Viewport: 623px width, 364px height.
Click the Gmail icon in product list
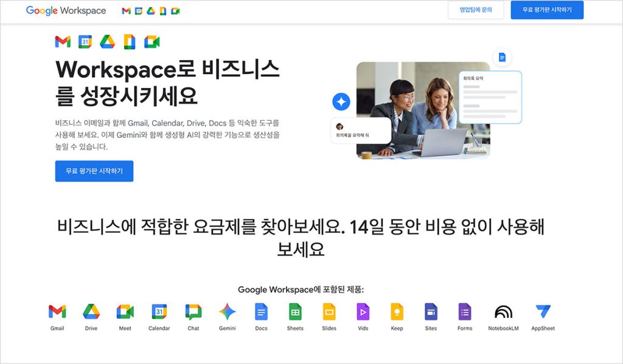(x=57, y=312)
